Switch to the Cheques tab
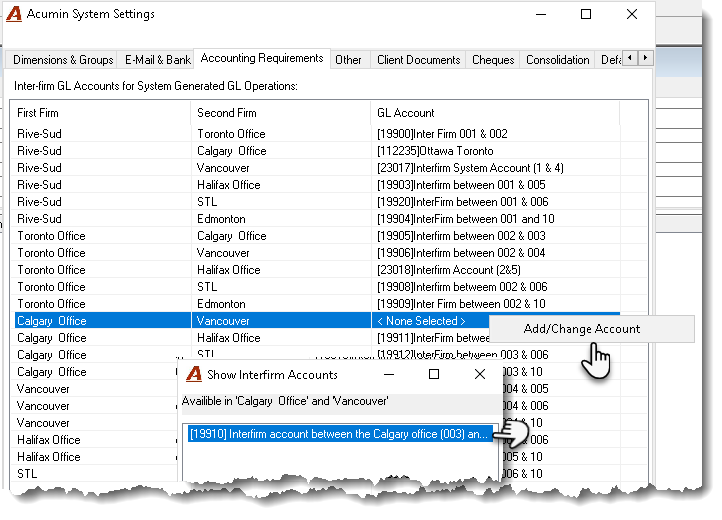This screenshot has height=520, width=722. [x=493, y=60]
